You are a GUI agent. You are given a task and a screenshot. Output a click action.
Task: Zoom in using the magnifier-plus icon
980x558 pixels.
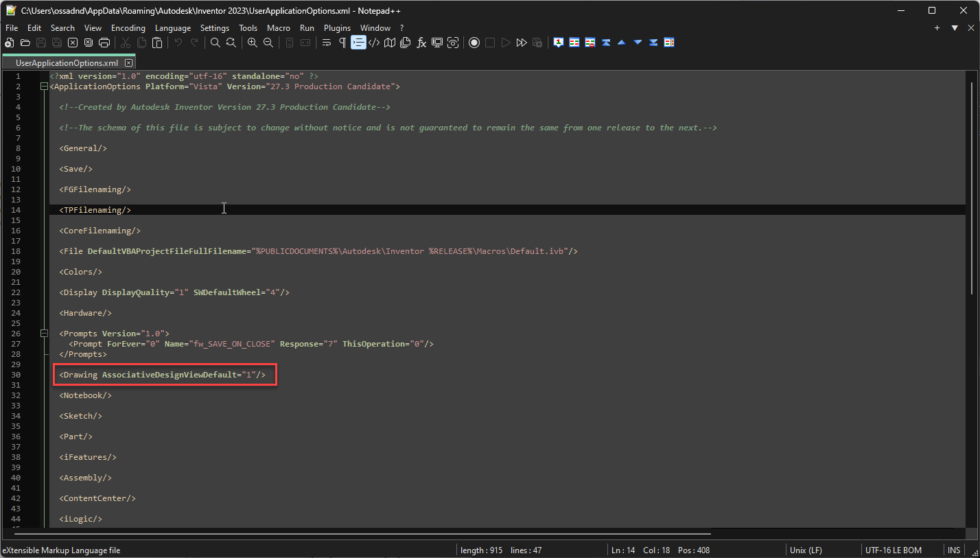(x=252, y=43)
